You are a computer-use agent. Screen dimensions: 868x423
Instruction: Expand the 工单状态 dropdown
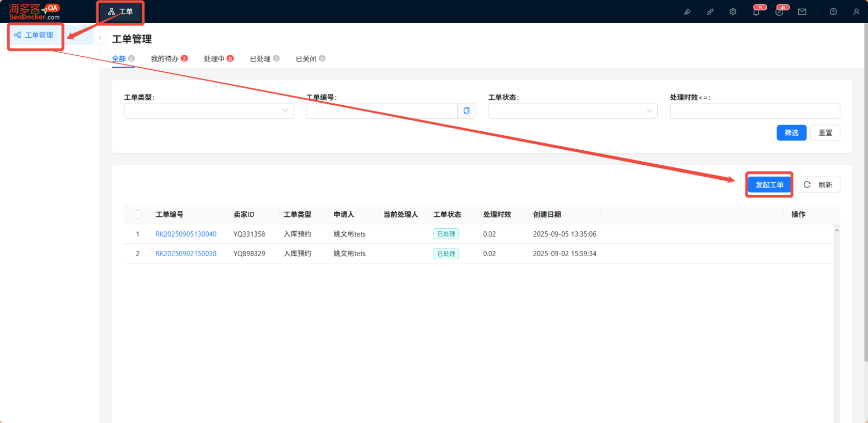coord(572,111)
